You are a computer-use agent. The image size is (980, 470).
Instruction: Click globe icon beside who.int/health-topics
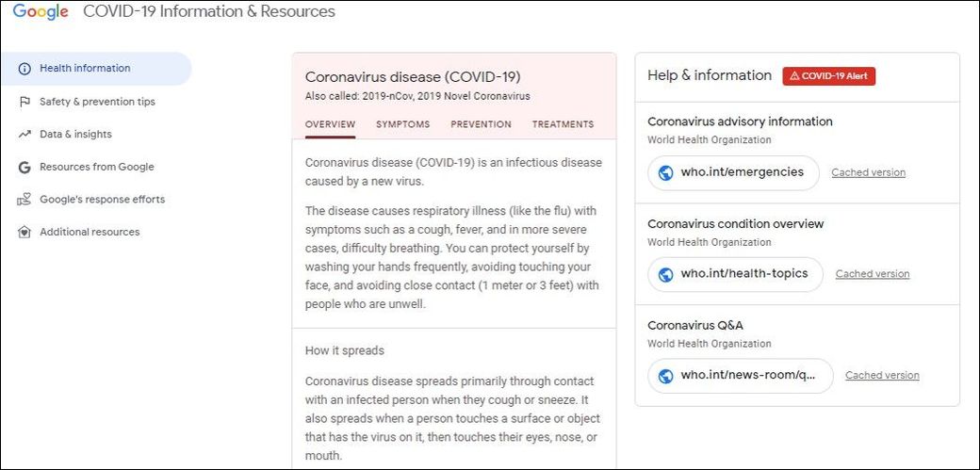pyautogui.click(x=666, y=274)
